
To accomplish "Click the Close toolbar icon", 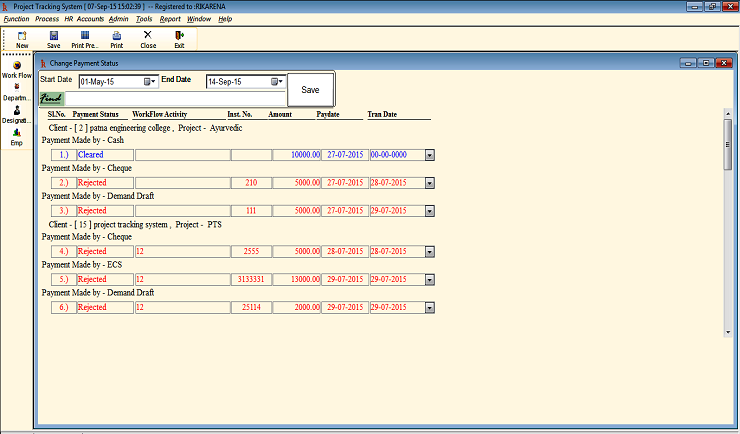I will (x=148, y=39).
